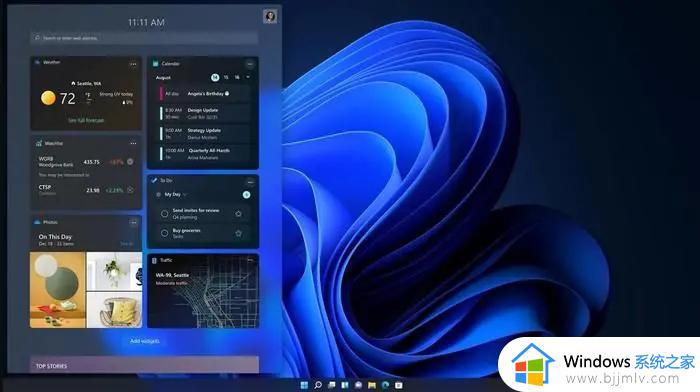Toggle the watchlist button on the WGRB row

pyautogui.click(x=130, y=162)
